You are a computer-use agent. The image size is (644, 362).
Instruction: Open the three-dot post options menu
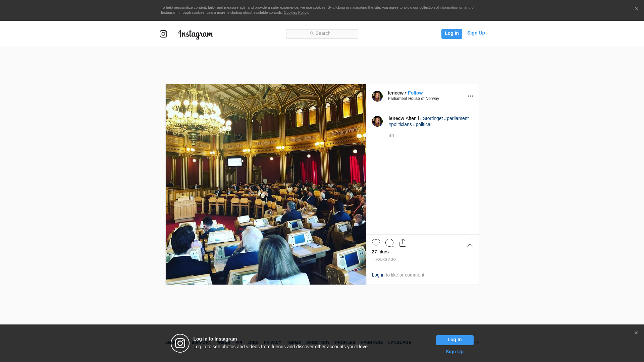470,96
